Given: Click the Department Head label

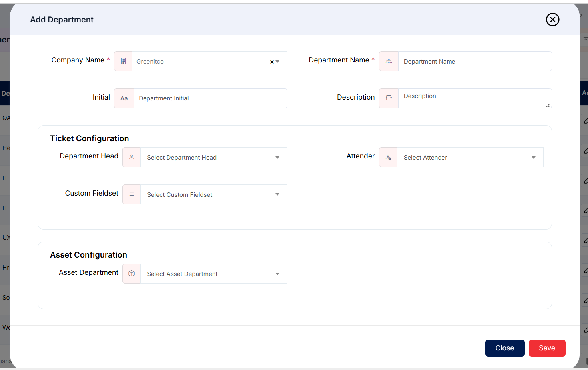Looking at the screenshot, I should coord(89,156).
